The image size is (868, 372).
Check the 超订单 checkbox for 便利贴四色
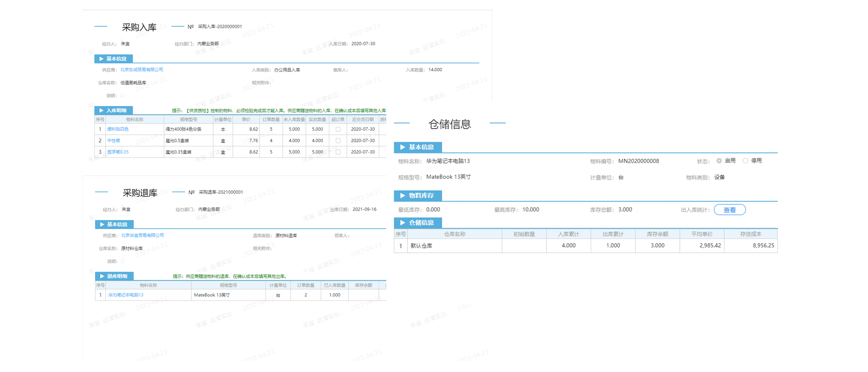[338, 129]
